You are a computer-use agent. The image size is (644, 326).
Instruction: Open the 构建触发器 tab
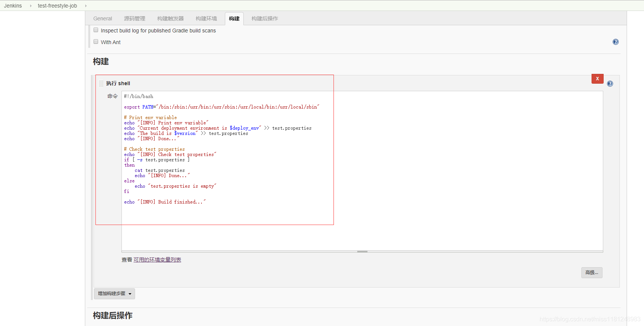(171, 18)
